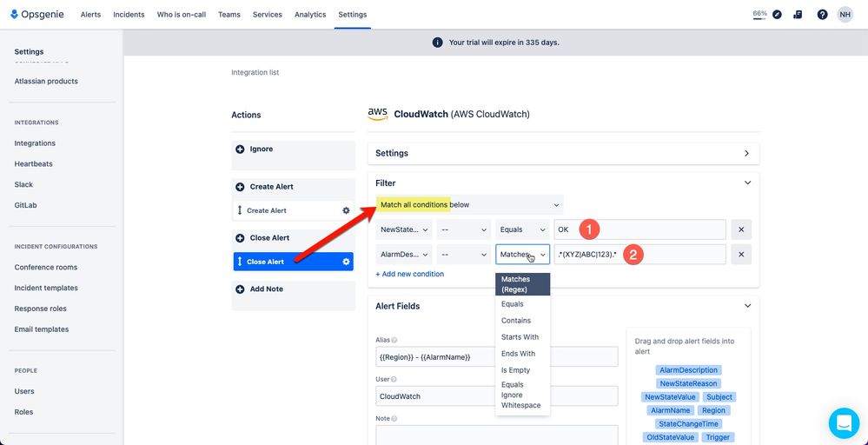Click the Alias help icon
The height and width of the screenshot is (445, 868).
coord(394,341)
